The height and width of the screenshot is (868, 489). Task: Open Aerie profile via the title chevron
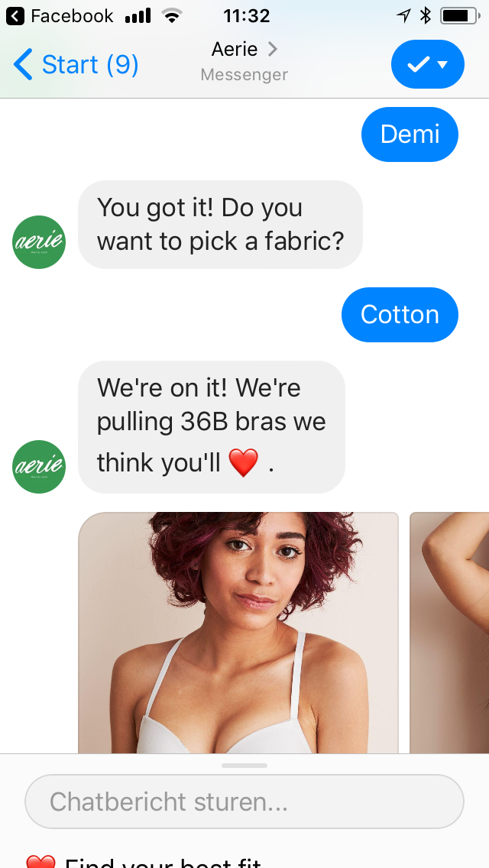(272, 49)
